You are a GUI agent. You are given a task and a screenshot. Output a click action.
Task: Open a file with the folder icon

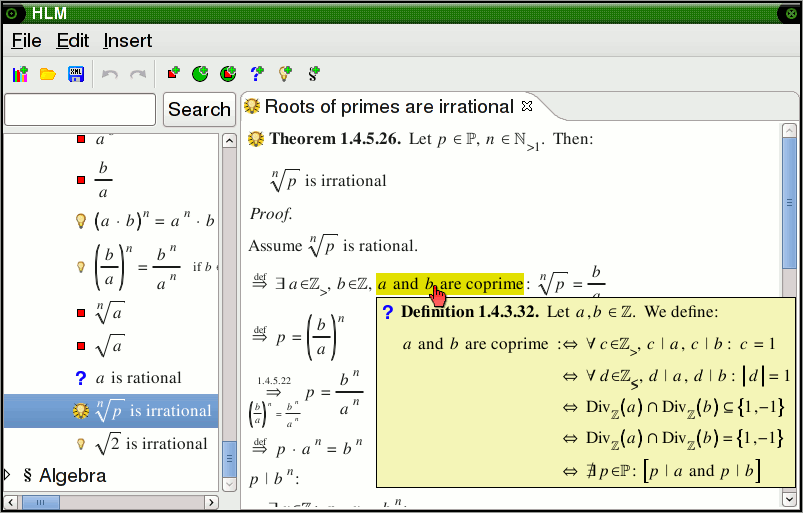(47, 74)
